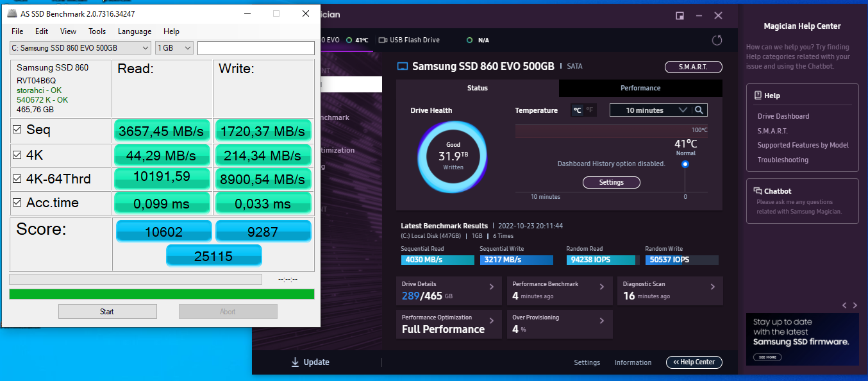868x381 pixels.
Task: Click the AS SSD Benchmark title bar icon
Action: [x=12, y=13]
